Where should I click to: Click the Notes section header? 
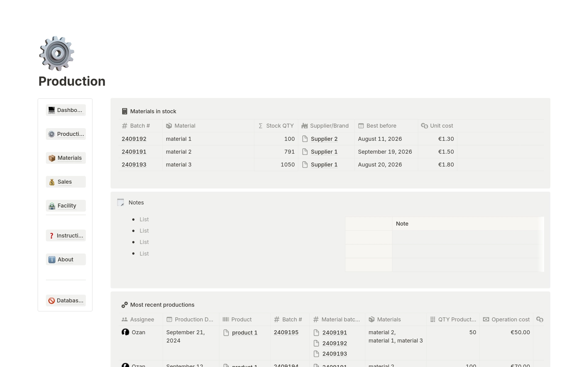(x=136, y=202)
